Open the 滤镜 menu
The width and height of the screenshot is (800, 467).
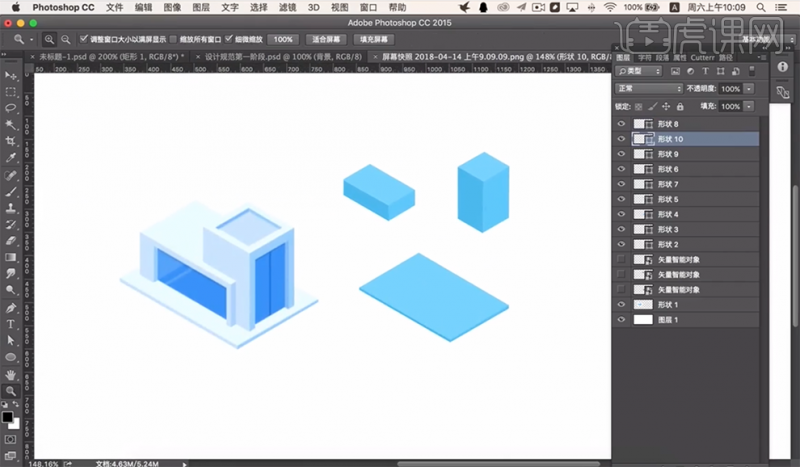coord(288,7)
